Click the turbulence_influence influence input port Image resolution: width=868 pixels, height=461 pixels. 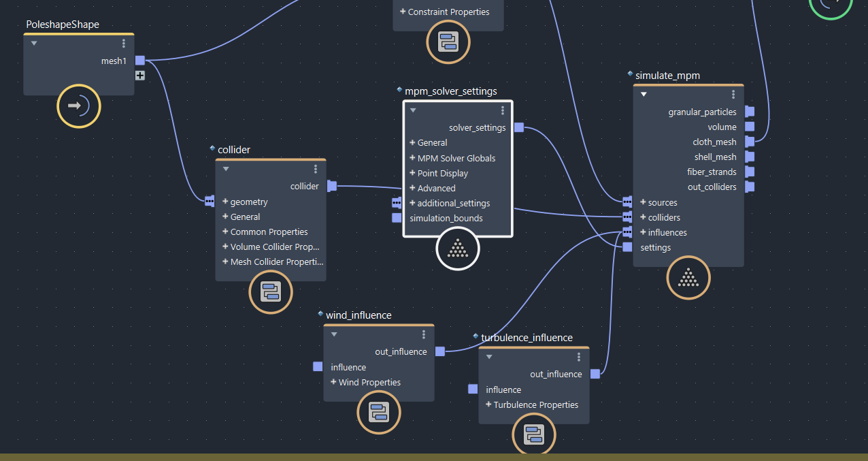click(x=473, y=389)
